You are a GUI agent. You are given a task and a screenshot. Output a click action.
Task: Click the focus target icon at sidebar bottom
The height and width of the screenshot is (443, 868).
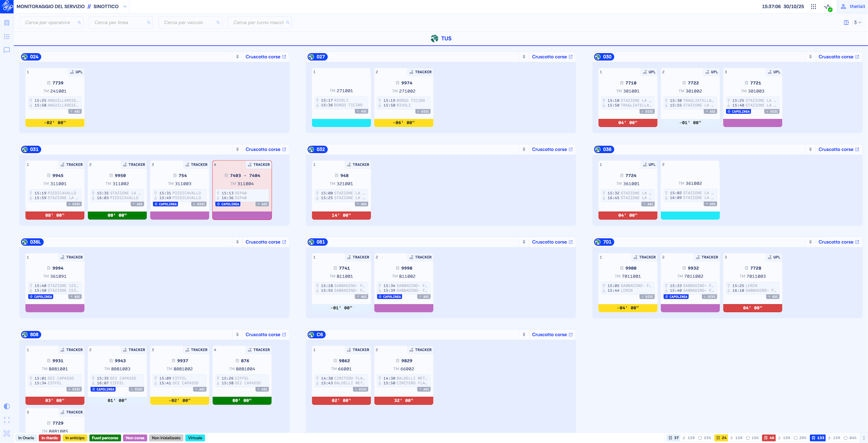tap(7, 434)
